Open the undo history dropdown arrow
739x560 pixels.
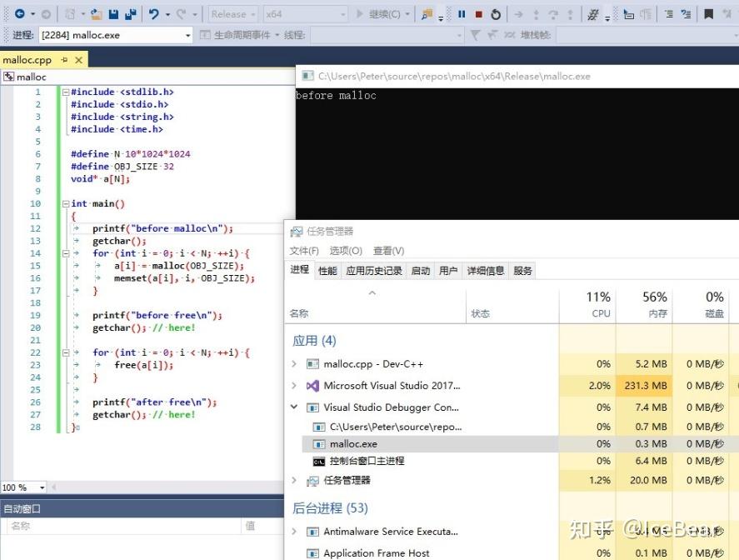(167, 15)
